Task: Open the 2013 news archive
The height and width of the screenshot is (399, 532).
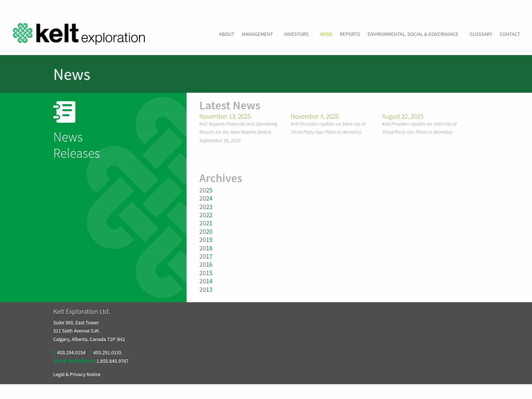Action: 206,290
